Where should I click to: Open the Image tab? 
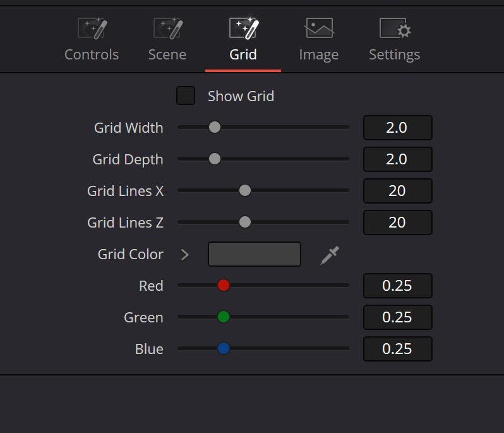[x=319, y=40]
